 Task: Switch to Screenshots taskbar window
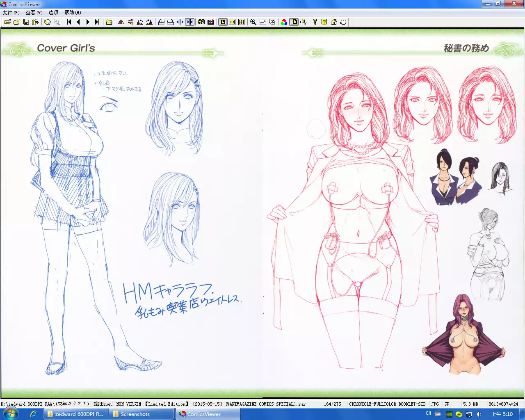(x=135, y=414)
